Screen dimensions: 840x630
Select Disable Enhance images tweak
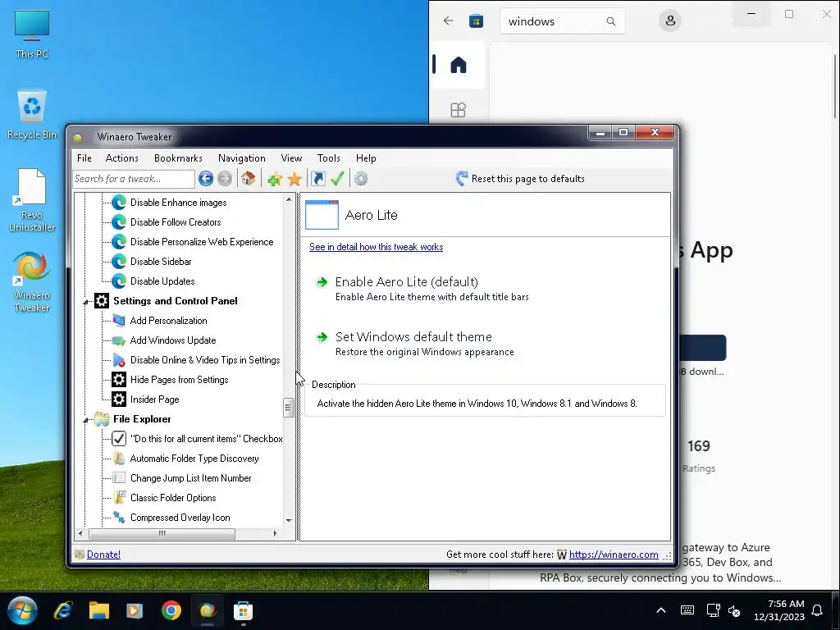pyautogui.click(x=178, y=203)
